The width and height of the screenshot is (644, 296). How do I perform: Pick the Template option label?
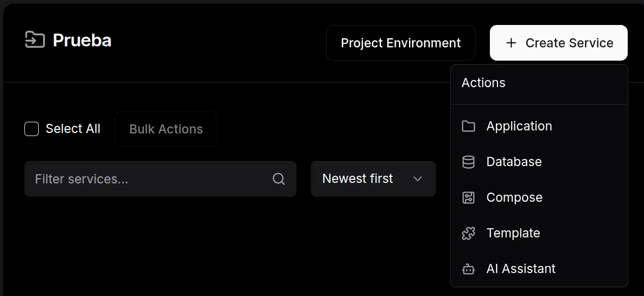pyautogui.click(x=513, y=233)
